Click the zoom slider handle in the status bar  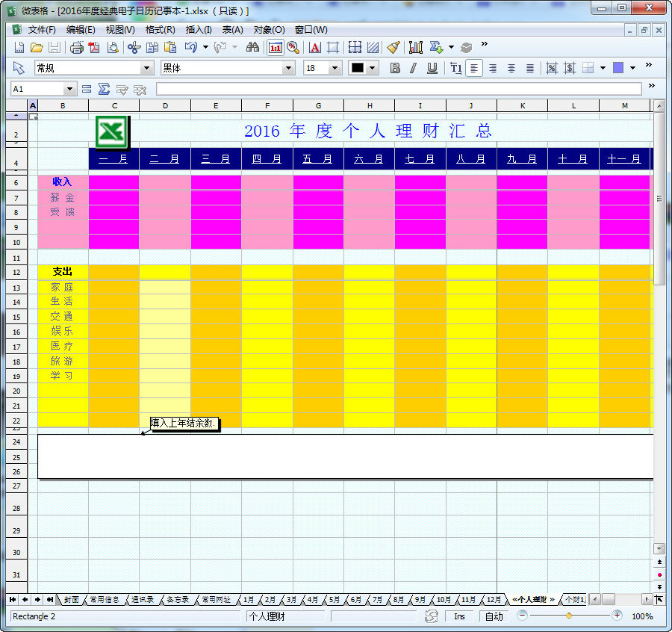(x=569, y=616)
